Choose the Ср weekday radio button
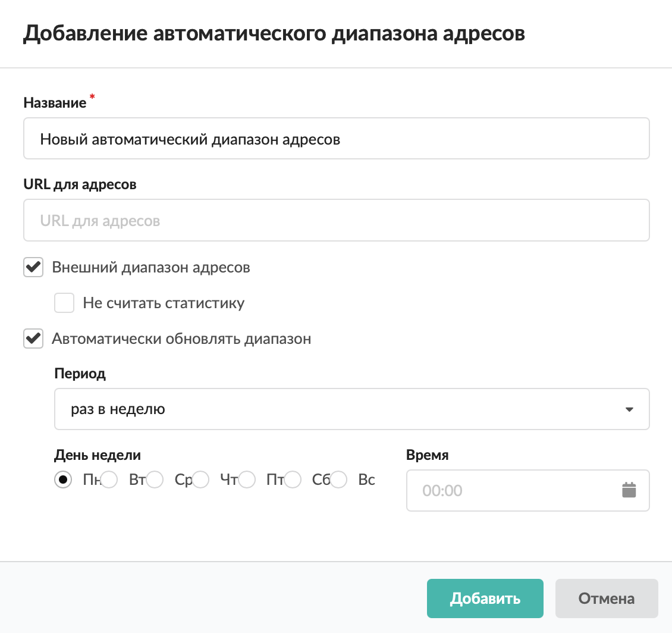This screenshot has height=633, width=672. tap(155, 480)
